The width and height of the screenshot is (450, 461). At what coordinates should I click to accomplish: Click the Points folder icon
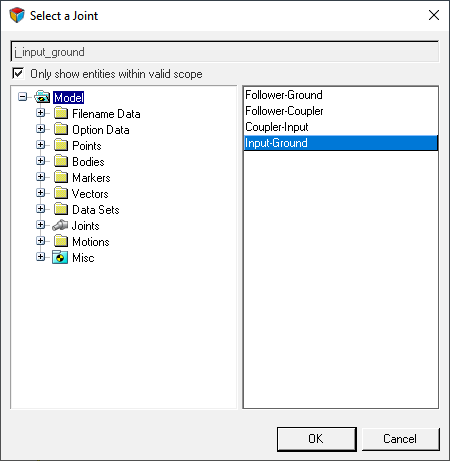coord(61,146)
